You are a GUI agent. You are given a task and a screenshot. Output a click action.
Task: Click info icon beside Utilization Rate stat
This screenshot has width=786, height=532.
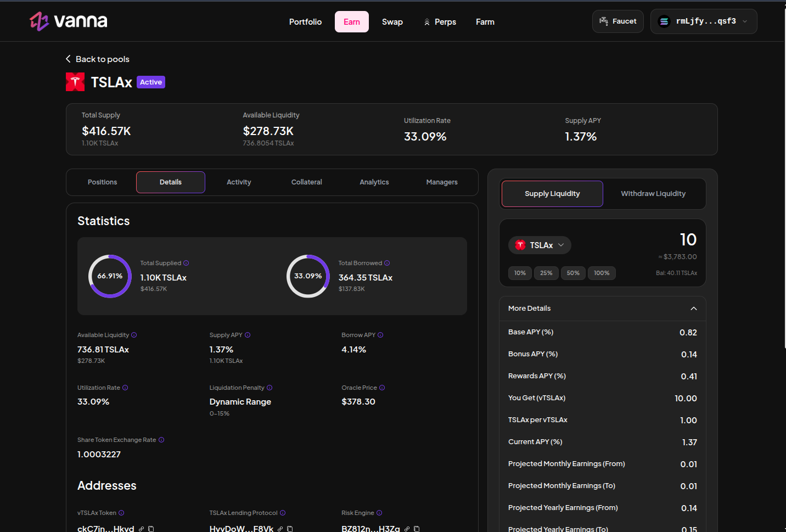pyautogui.click(x=125, y=388)
